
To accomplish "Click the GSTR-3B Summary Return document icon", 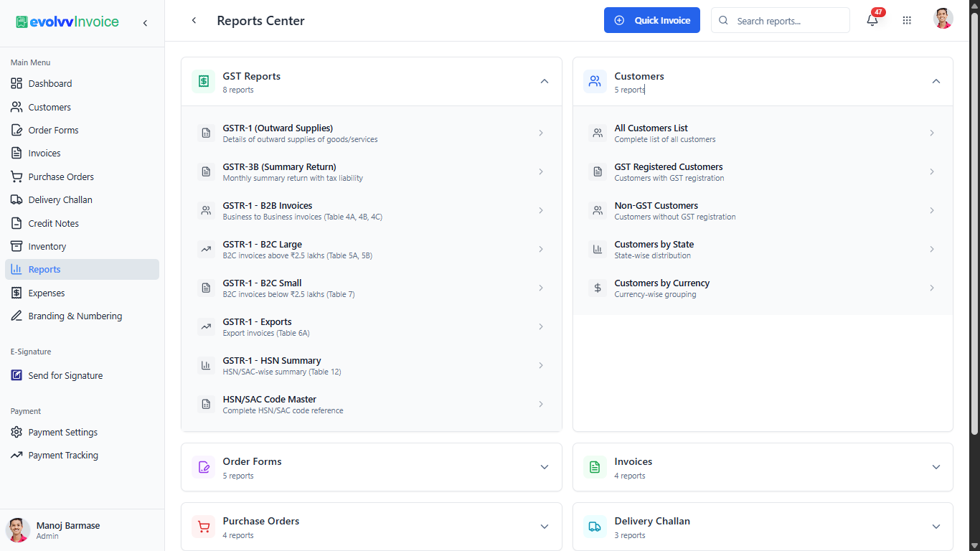I will 206,171.
